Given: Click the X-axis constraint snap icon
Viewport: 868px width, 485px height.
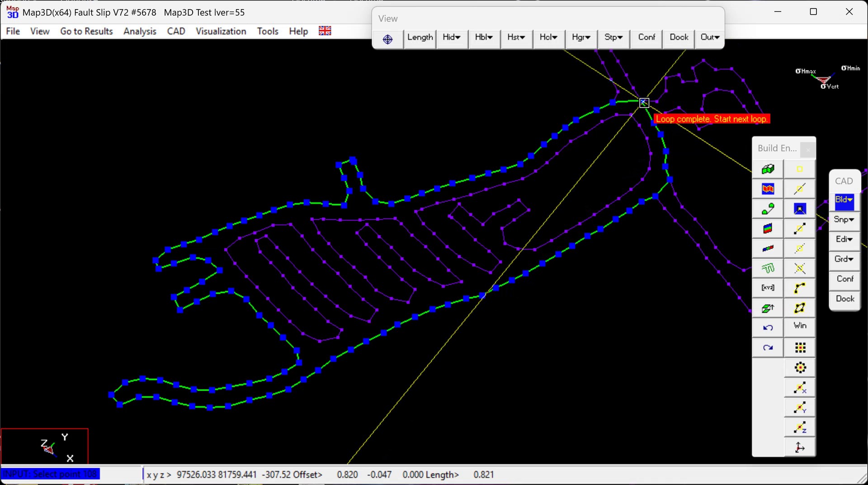Looking at the screenshot, I should (800, 388).
